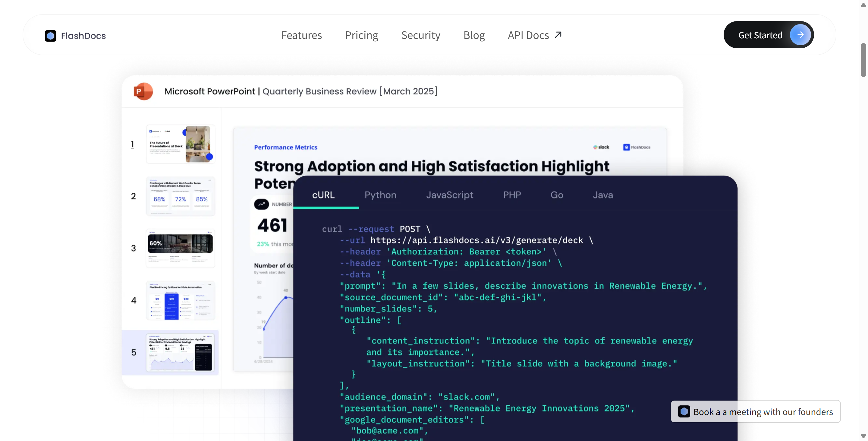Switch to the cURL code tab

(323, 195)
